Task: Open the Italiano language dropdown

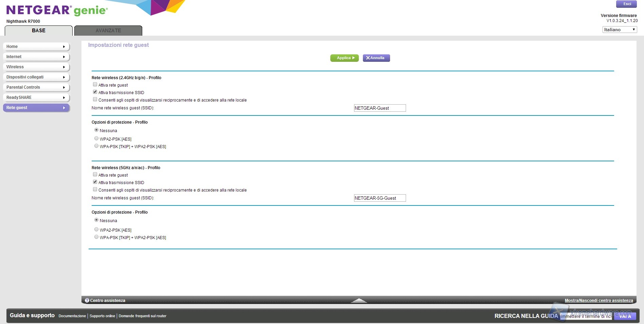Action: [x=619, y=30]
